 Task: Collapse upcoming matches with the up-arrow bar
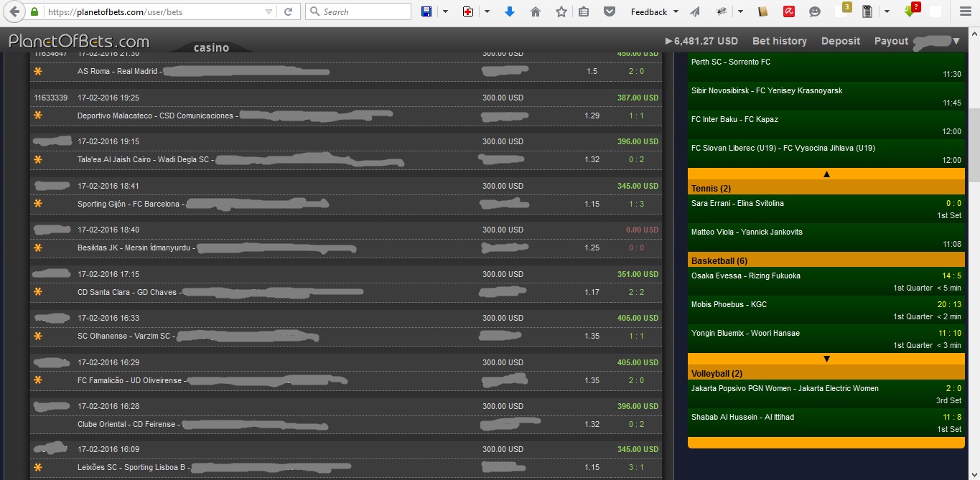[826, 174]
